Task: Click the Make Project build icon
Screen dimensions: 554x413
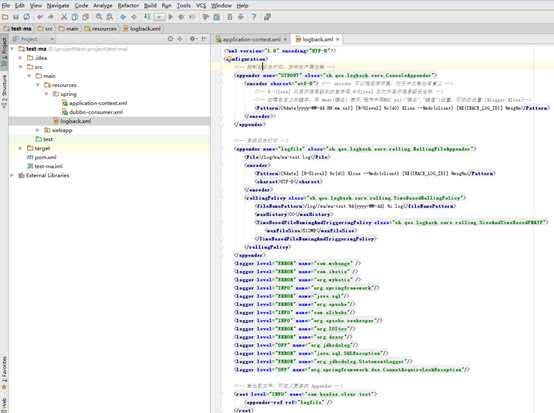Action: click(147, 17)
